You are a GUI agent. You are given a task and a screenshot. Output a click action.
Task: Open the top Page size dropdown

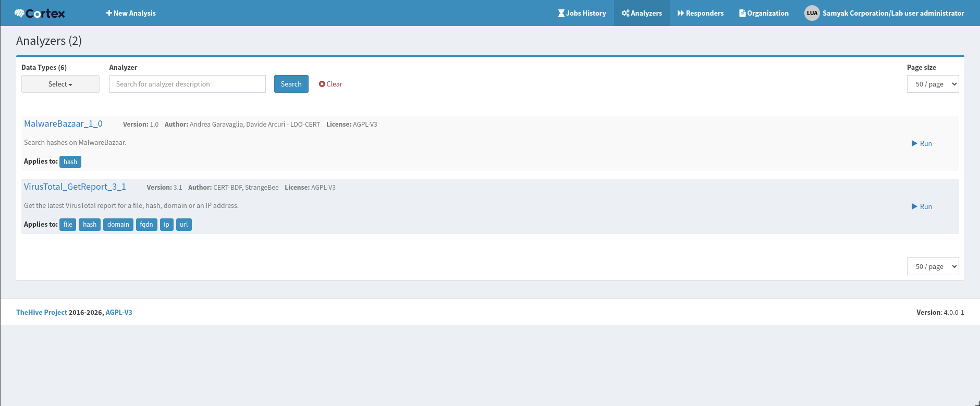[933, 84]
